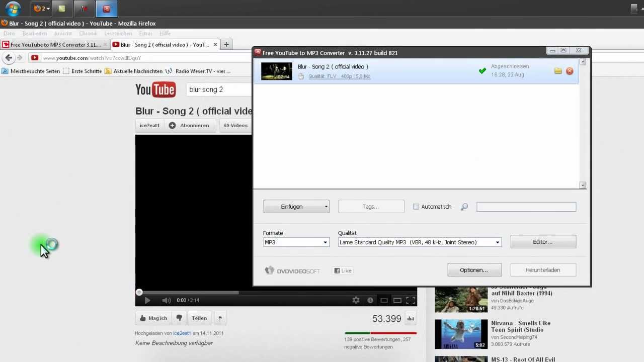Open the Chronik menu in Firefox
The width and height of the screenshot is (644, 362).
[88, 34]
